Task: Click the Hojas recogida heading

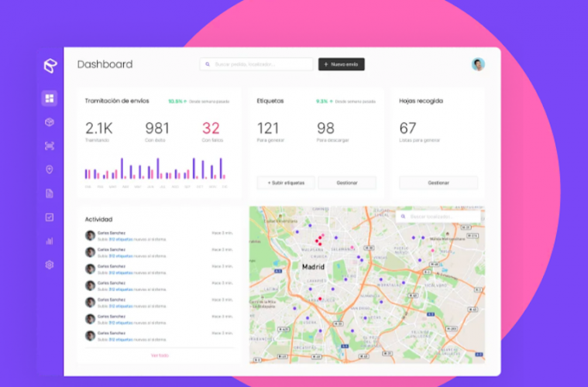Action: tap(421, 101)
